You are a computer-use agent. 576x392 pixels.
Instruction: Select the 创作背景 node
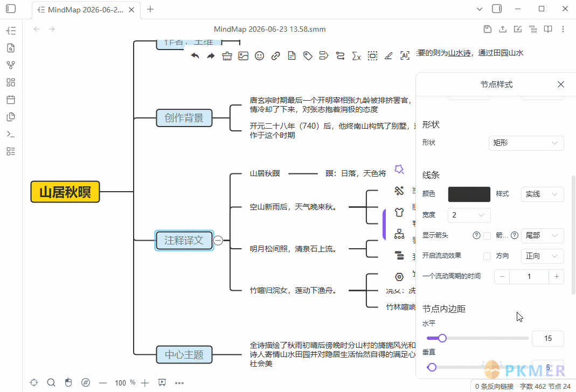184,118
